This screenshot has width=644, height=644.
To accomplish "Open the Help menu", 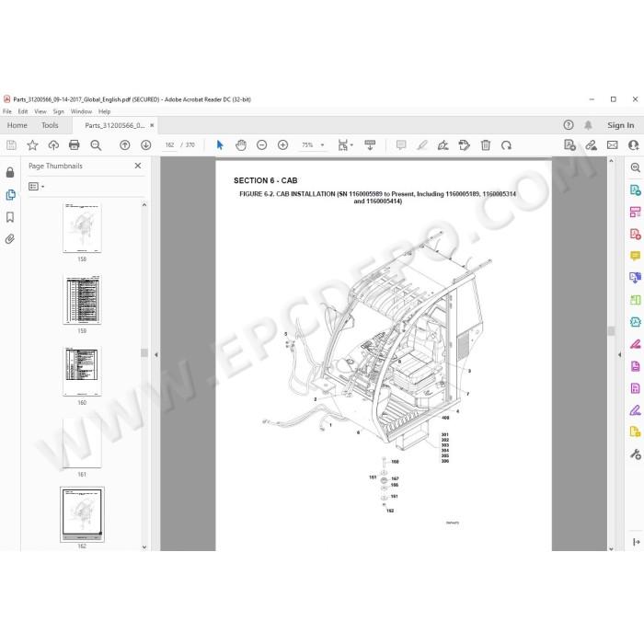I will 104,111.
